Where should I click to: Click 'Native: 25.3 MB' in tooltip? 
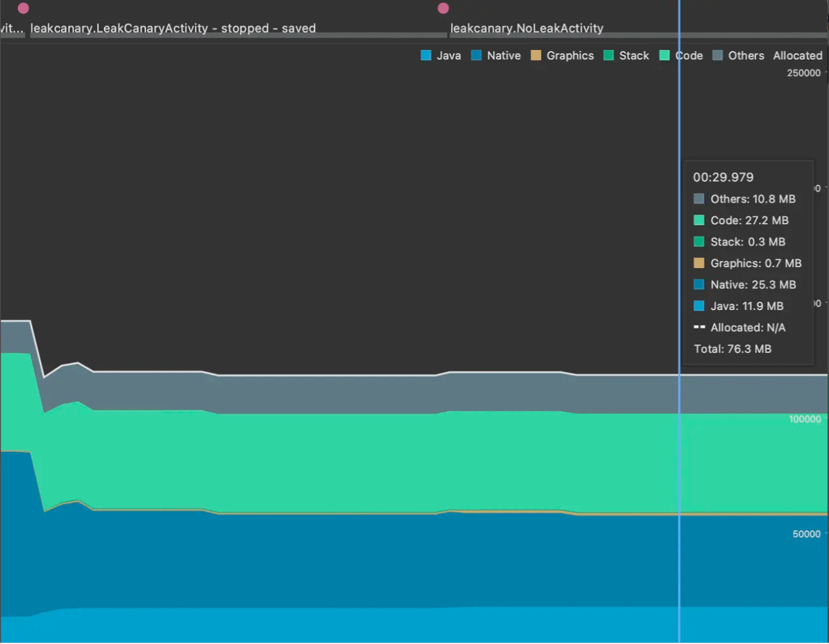point(753,284)
